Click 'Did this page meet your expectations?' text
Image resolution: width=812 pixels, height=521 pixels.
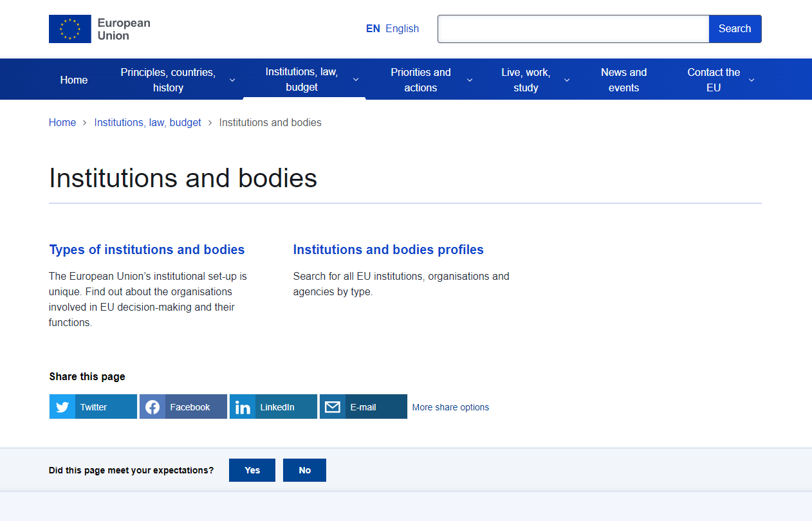131,470
